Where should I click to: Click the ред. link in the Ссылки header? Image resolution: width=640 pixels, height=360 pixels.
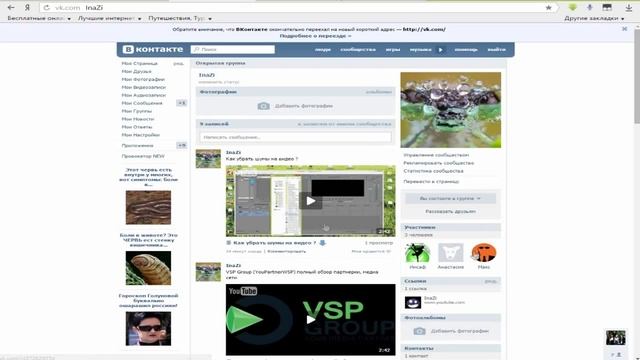(x=491, y=281)
